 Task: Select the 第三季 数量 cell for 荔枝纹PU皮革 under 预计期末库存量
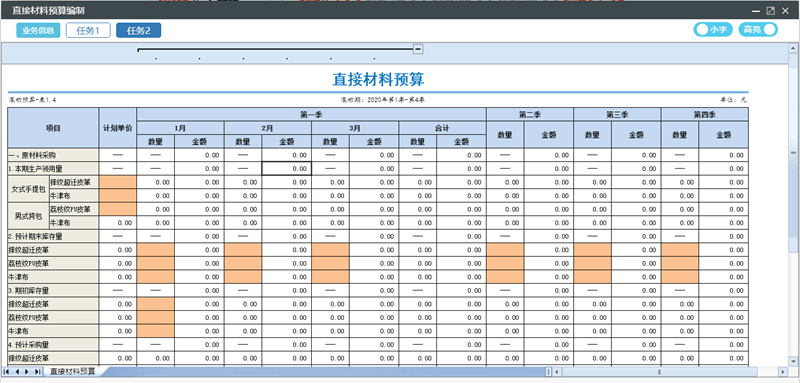point(592,264)
